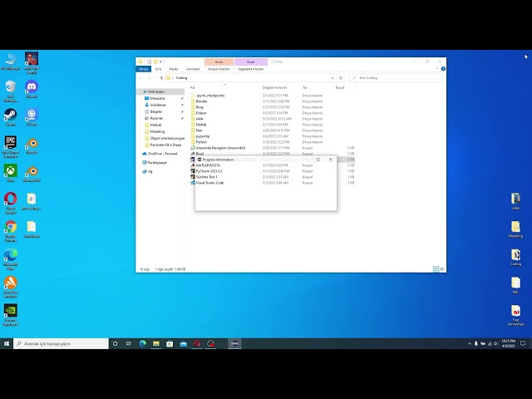
Task: Open the quick access toolbar dropdown arrow
Action: (160, 62)
